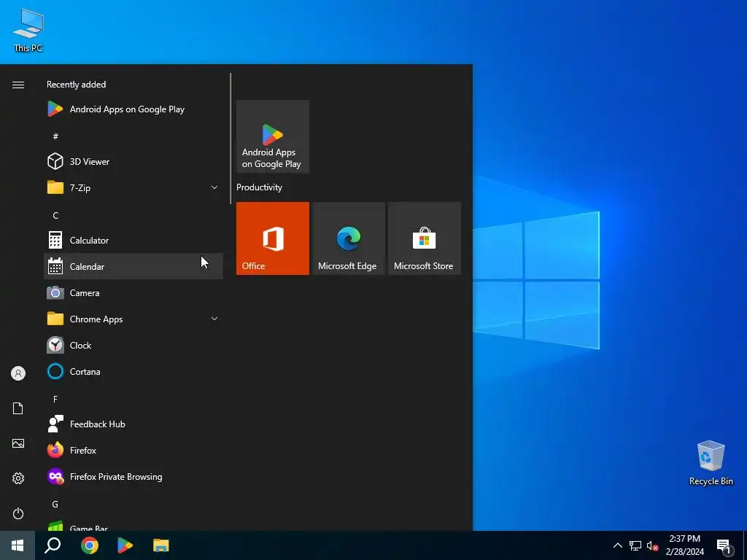Click the 'C' letter header in app list
Screen dimensions: 747x560
point(55,216)
